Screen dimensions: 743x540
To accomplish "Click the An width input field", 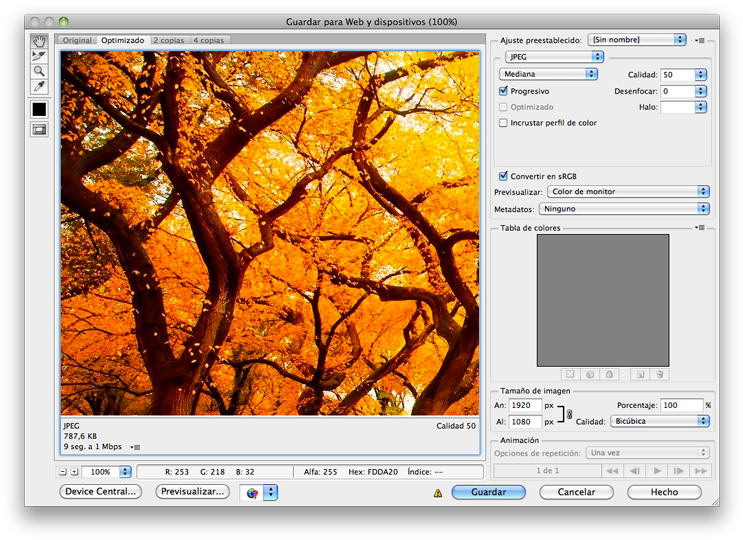I will click(525, 405).
